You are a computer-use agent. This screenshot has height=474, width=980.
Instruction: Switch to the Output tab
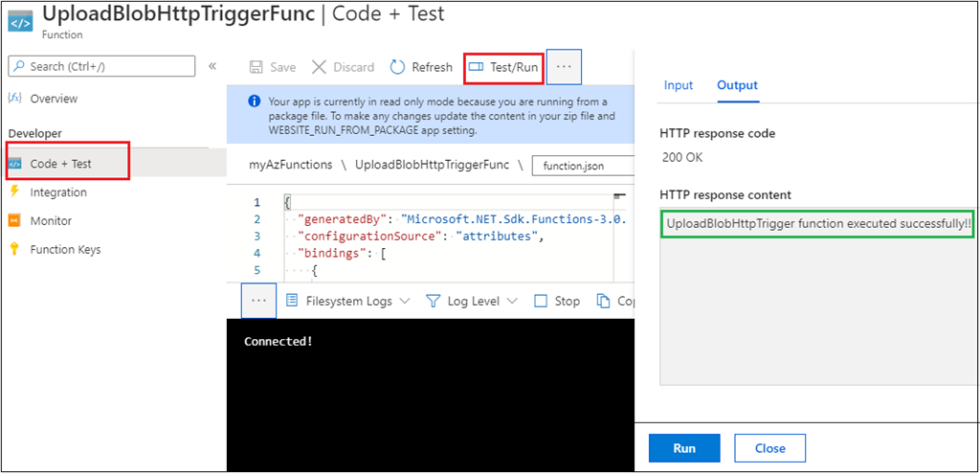(x=737, y=85)
